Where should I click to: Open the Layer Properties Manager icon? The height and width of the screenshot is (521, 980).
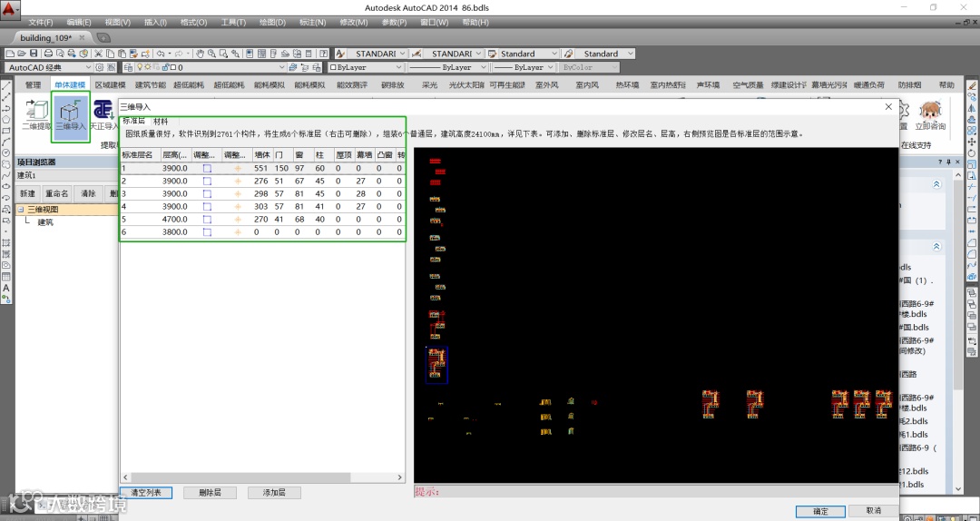128,67
